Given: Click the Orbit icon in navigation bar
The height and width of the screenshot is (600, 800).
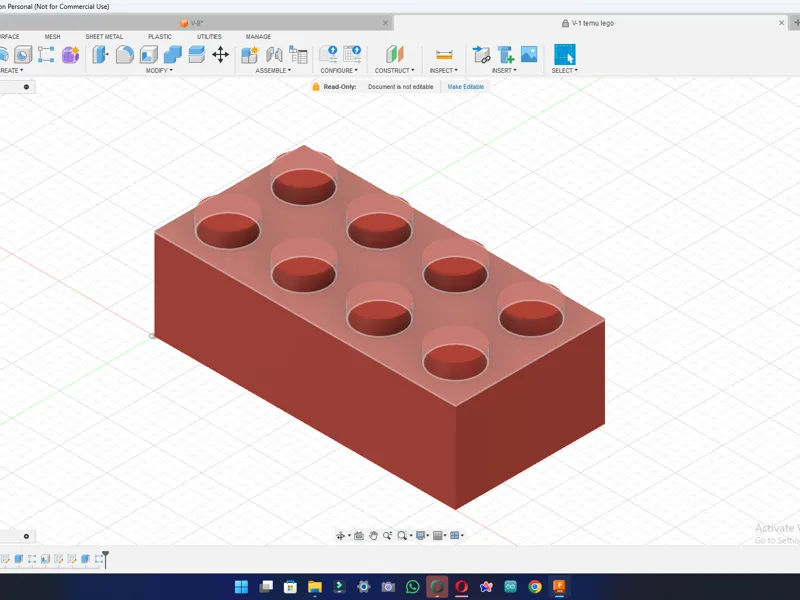Looking at the screenshot, I should coord(340,535).
